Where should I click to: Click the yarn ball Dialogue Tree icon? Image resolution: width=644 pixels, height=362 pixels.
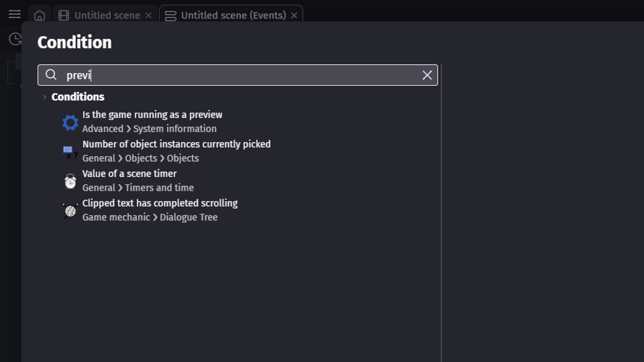70,211
